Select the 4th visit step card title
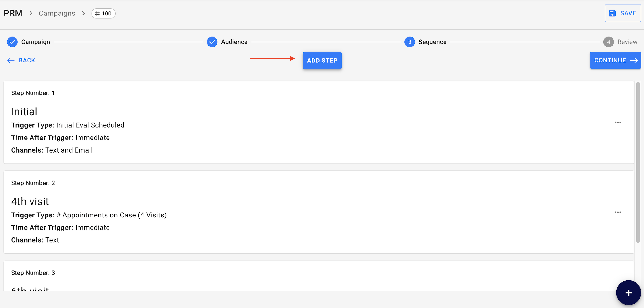The height and width of the screenshot is (308, 644). [x=30, y=201]
